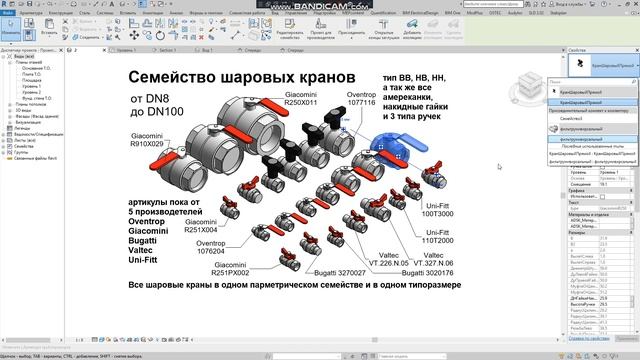Collapse the Материалы и отделка section
Image resolution: width=640 pixels, height=360 pixels.
631,215
